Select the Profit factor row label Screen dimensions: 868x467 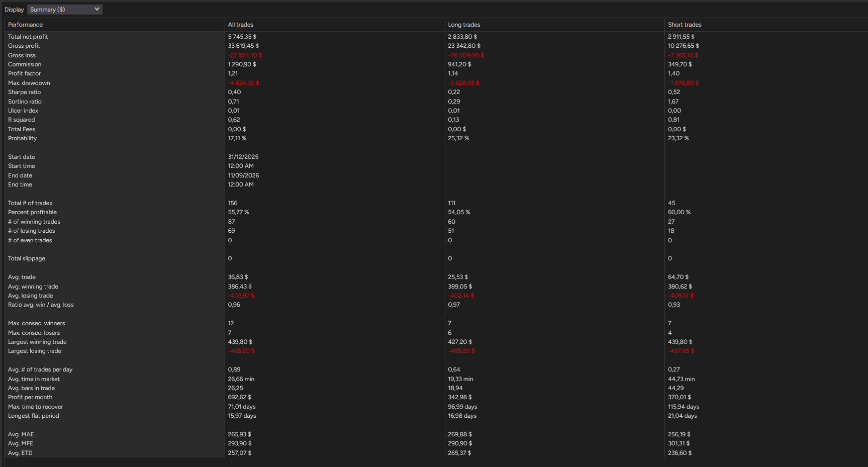(25, 73)
